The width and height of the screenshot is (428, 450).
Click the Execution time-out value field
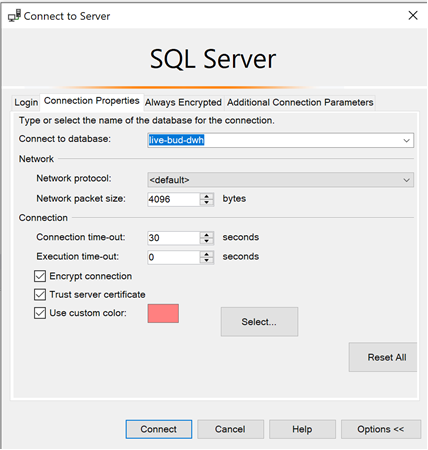(x=174, y=257)
